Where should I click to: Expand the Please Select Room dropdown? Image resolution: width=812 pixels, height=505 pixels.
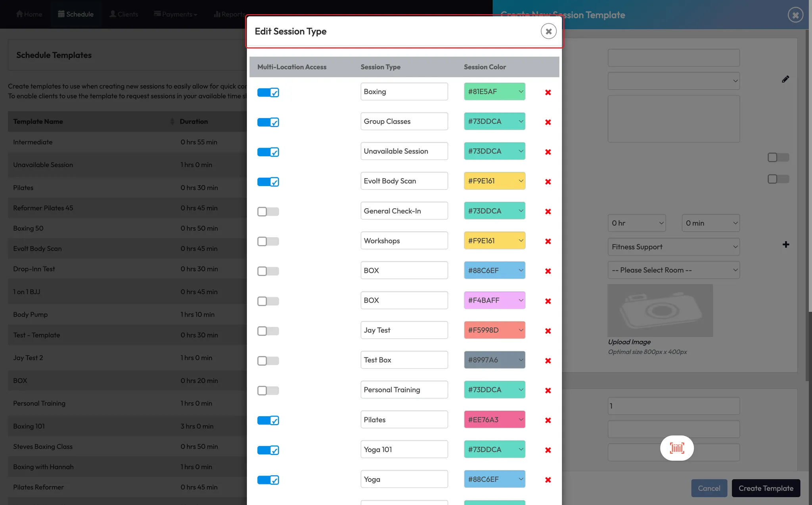[x=674, y=270]
